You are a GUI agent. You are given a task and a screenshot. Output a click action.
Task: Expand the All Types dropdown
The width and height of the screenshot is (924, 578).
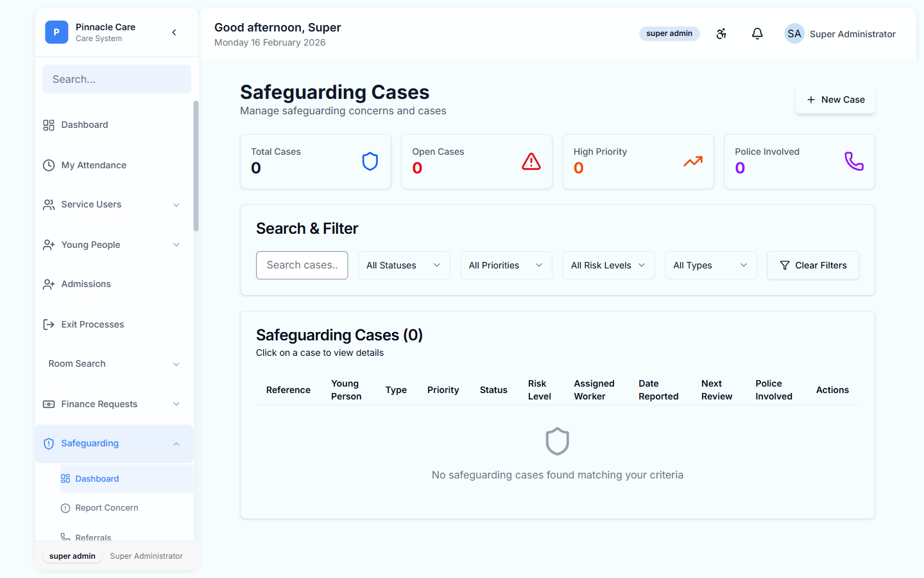pyautogui.click(x=710, y=265)
